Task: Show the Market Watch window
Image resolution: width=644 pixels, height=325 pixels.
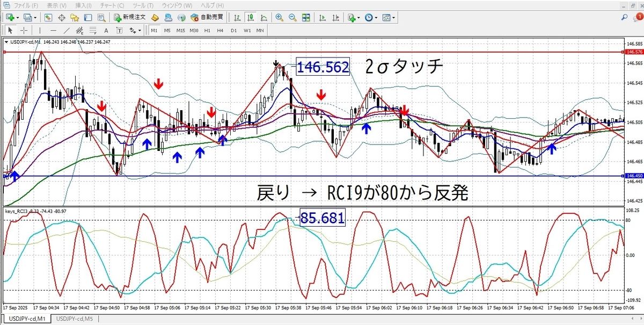Action: pos(48,17)
